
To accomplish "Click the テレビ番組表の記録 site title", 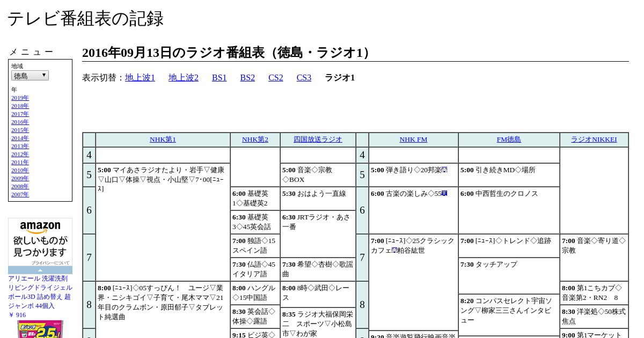I will (85, 19).
